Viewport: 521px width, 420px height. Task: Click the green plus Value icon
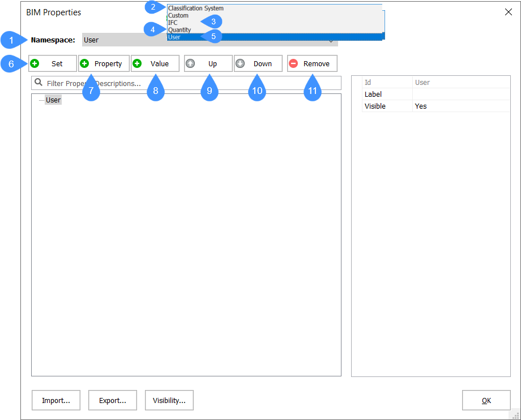[137, 63]
